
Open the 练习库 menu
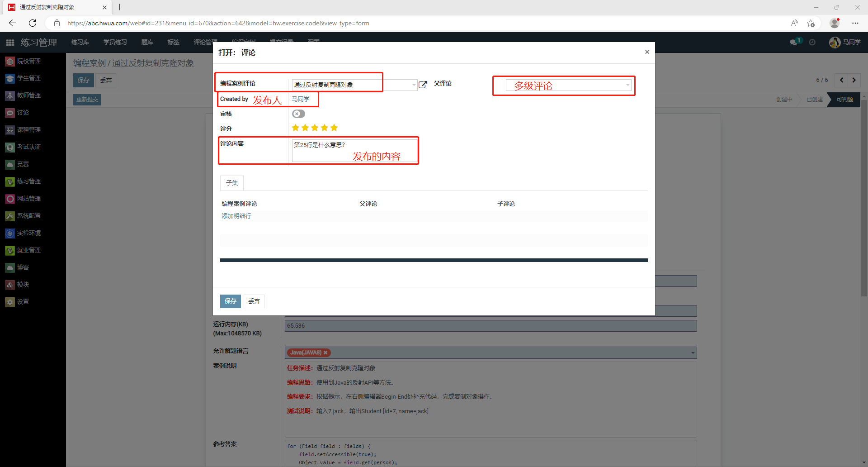coord(80,42)
